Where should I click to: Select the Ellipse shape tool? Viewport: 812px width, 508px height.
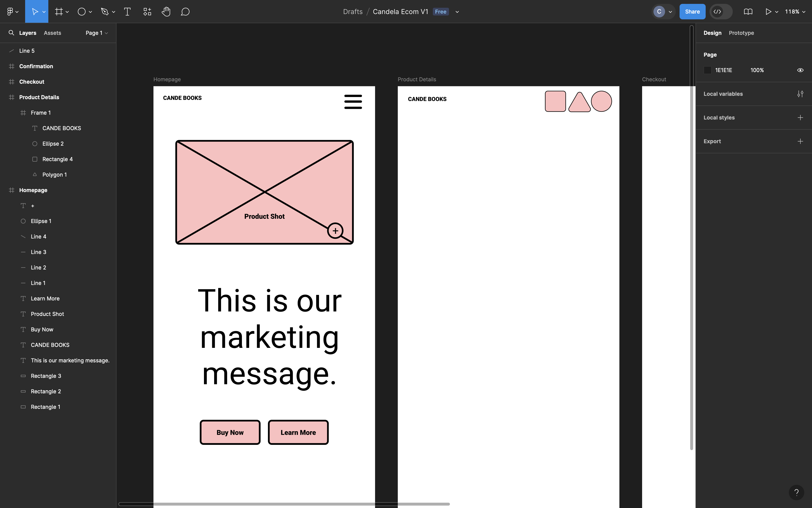coord(81,11)
